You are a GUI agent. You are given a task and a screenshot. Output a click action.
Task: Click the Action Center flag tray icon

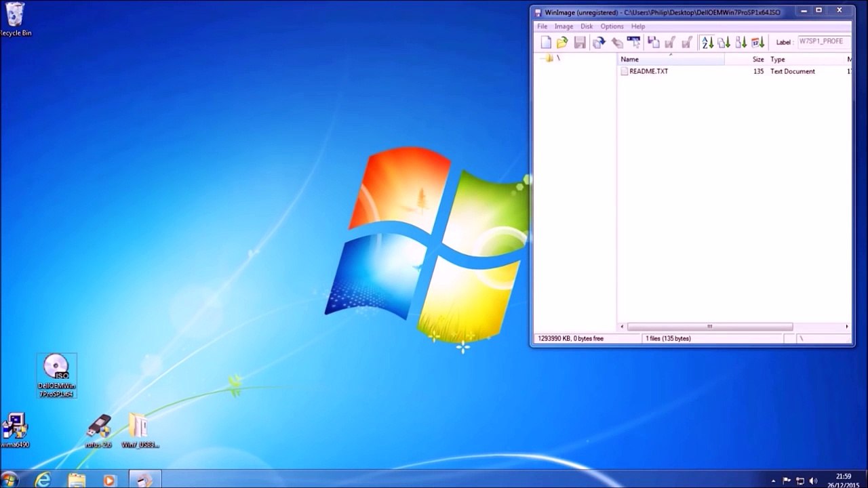point(787,481)
